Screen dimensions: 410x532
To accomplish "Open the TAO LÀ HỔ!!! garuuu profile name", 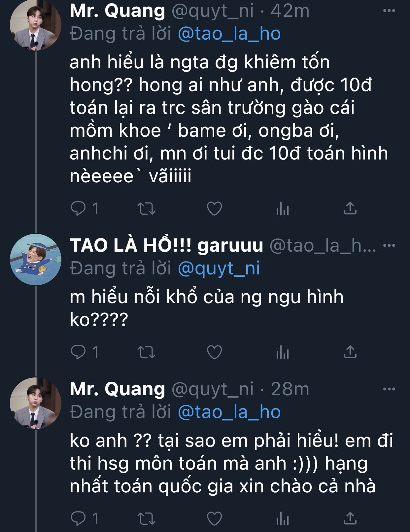I will pos(166,245).
